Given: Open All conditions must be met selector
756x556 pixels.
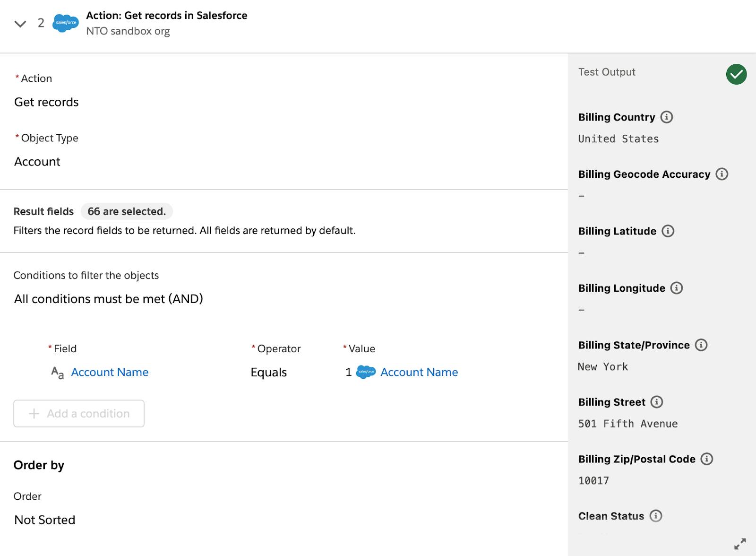Looking at the screenshot, I should pyautogui.click(x=109, y=299).
